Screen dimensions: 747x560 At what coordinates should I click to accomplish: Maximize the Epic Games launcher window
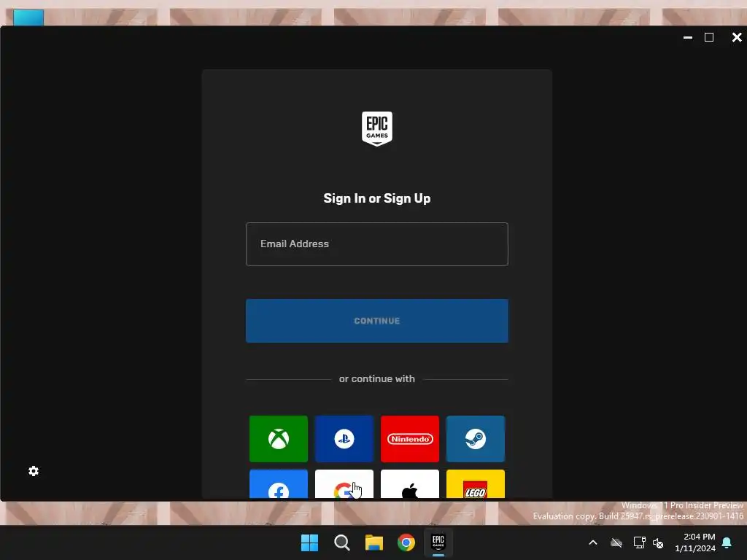tap(709, 37)
